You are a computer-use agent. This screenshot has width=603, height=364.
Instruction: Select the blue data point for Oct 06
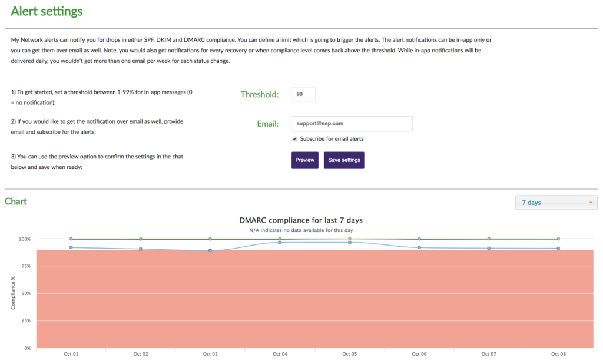click(x=419, y=247)
